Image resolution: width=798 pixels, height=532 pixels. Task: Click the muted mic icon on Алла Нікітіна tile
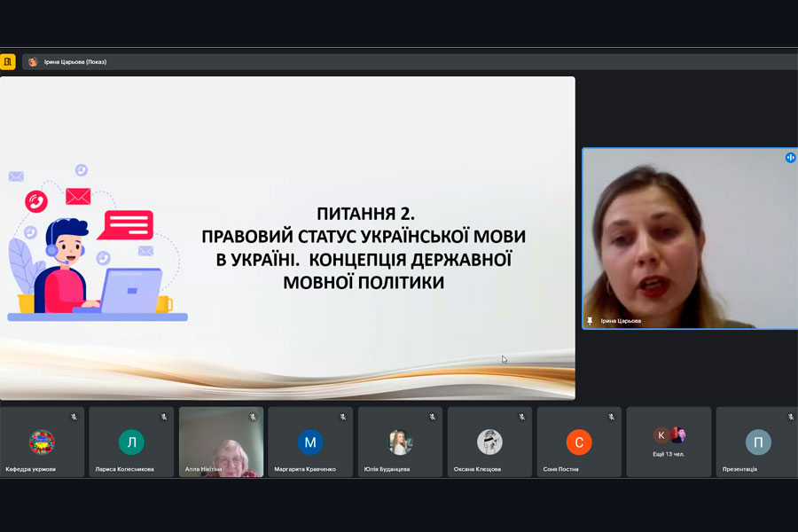pos(253,417)
